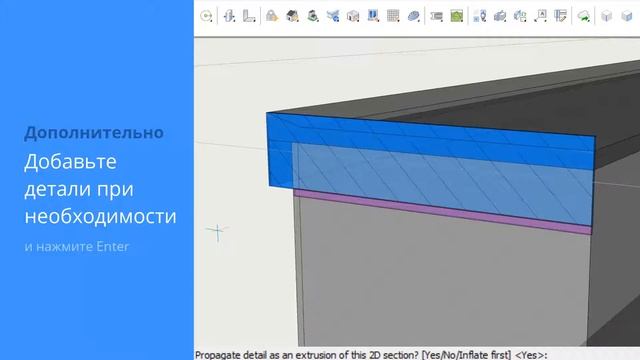Click the annotation icon with letter A
Image resolution: width=640 pixels, height=360 pixels.
pyautogui.click(x=540, y=16)
